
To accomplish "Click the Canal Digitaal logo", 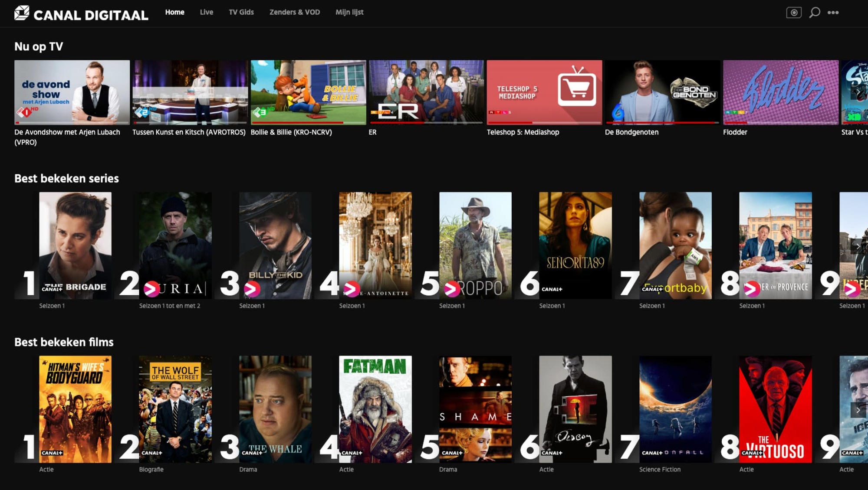I will tap(81, 13).
